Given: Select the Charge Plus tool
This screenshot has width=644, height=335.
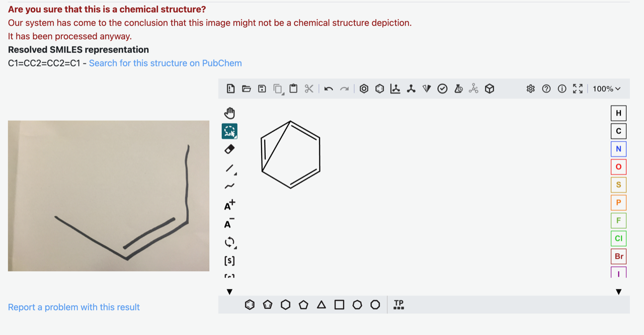Looking at the screenshot, I should pos(229,204).
